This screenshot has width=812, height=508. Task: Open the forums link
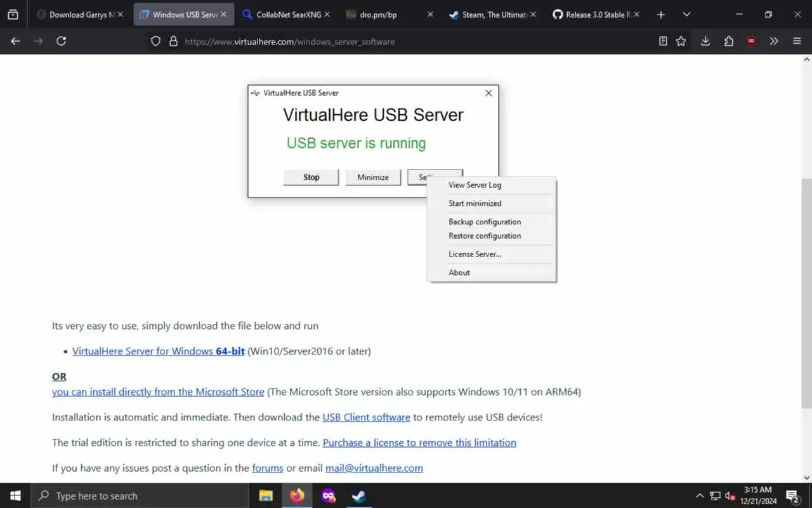tap(268, 468)
